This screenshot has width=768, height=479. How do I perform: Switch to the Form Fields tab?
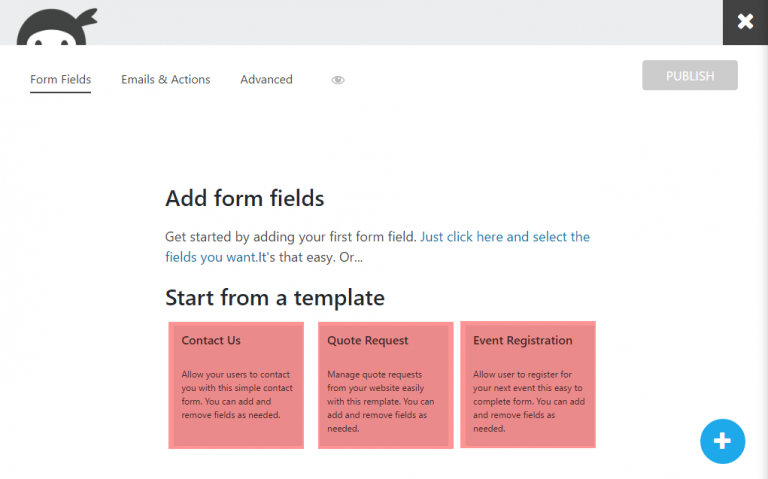60,80
